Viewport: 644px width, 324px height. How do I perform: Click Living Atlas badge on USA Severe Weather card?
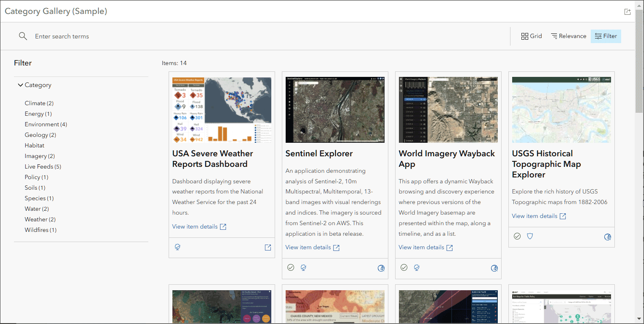click(177, 247)
